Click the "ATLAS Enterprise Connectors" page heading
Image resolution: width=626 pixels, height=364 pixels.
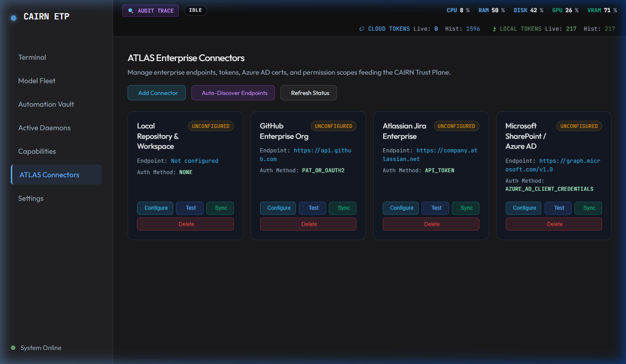coord(186,58)
